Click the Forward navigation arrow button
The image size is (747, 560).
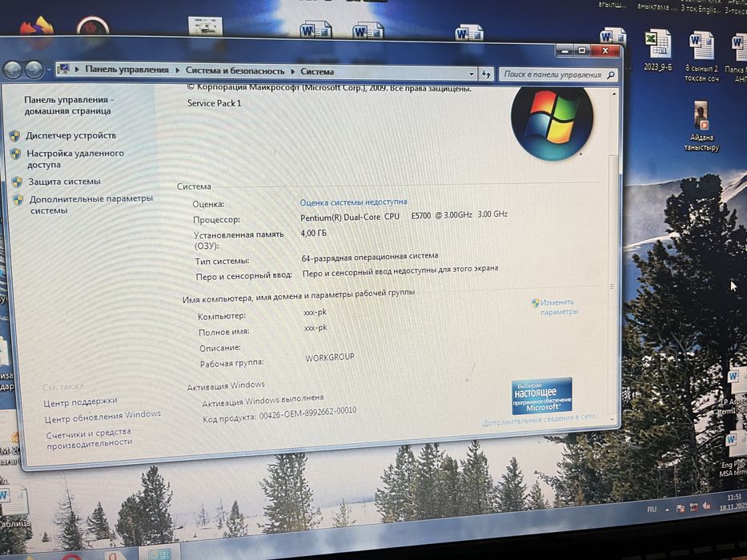click(x=34, y=70)
